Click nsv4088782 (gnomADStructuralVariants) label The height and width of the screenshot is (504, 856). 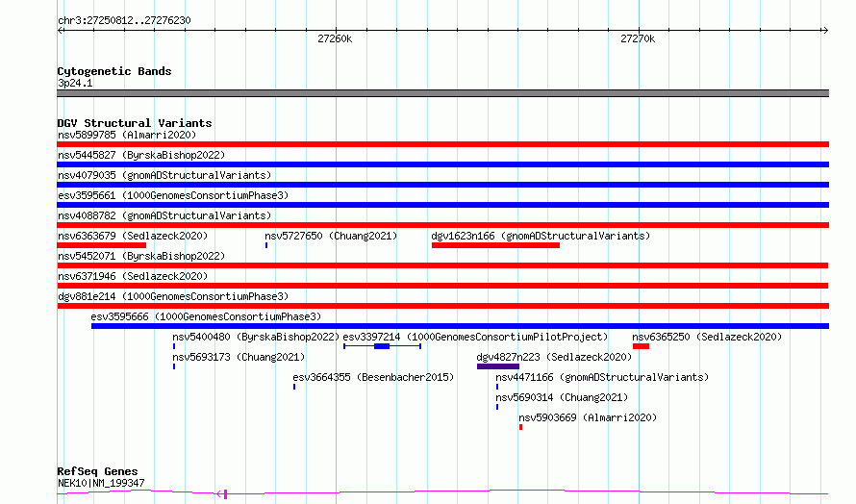(164, 215)
